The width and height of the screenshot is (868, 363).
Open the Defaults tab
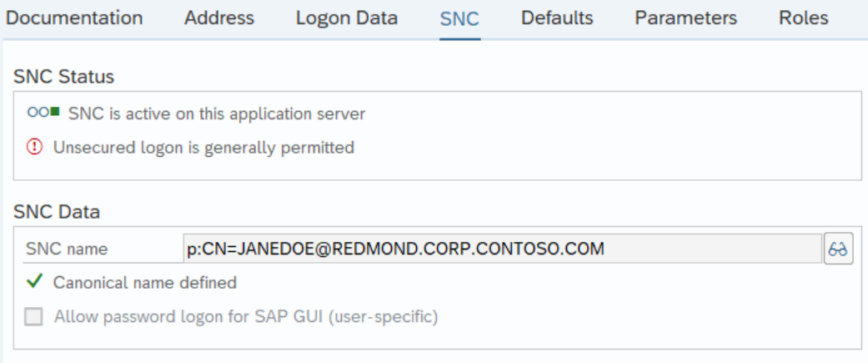[x=557, y=18]
